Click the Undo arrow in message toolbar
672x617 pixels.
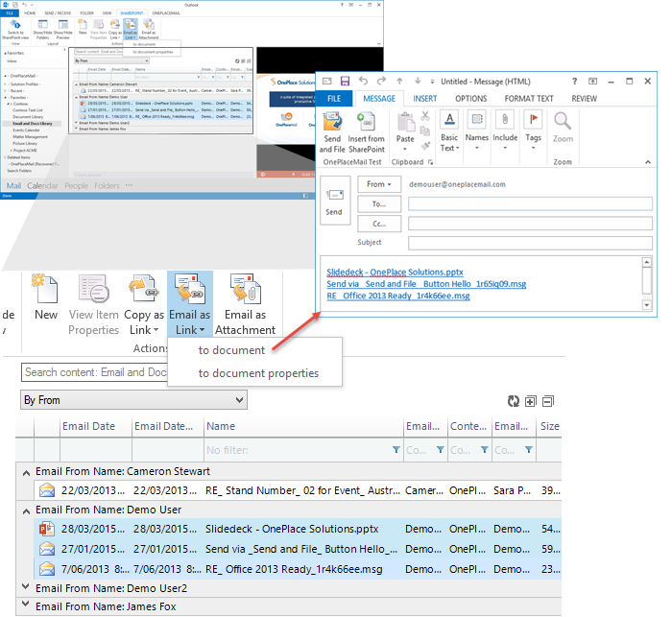coord(363,81)
